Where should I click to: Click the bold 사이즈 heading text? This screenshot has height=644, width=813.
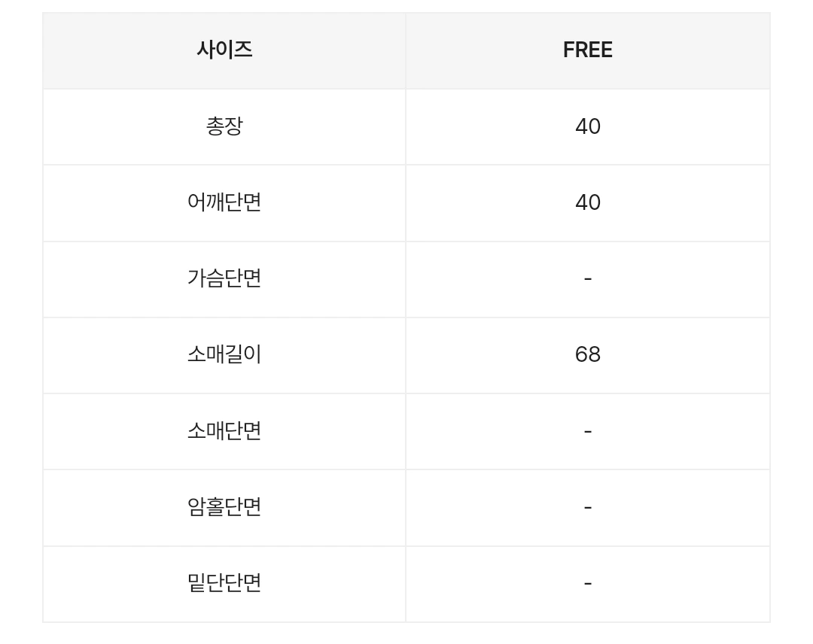[x=224, y=50]
